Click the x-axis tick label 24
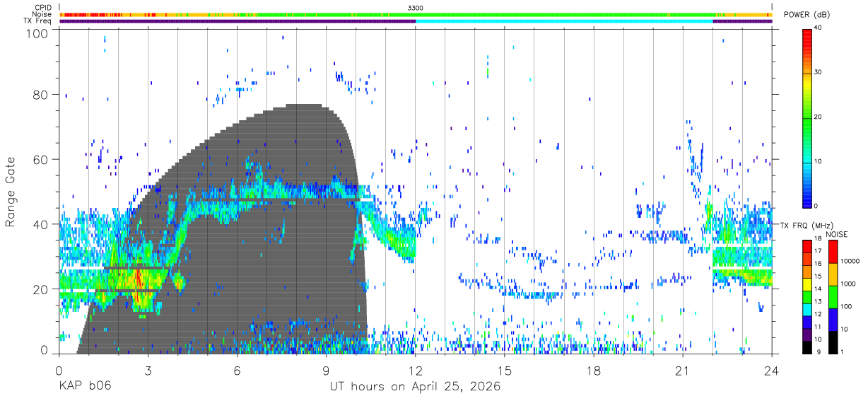Viewport: 868px width, 401px height. (x=772, y=371)
